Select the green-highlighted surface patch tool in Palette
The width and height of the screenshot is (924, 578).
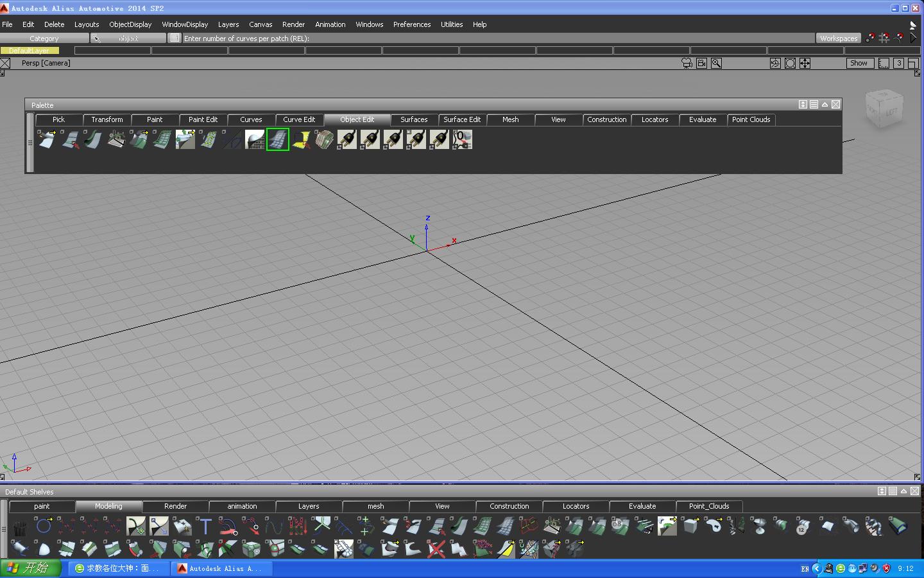(x=278, y=139)
